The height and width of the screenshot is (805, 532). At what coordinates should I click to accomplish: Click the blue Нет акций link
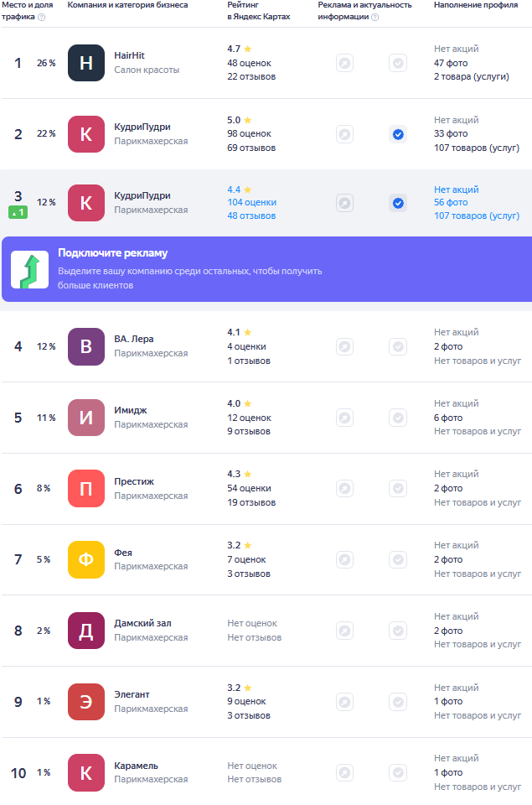click(x=457, y=190)
